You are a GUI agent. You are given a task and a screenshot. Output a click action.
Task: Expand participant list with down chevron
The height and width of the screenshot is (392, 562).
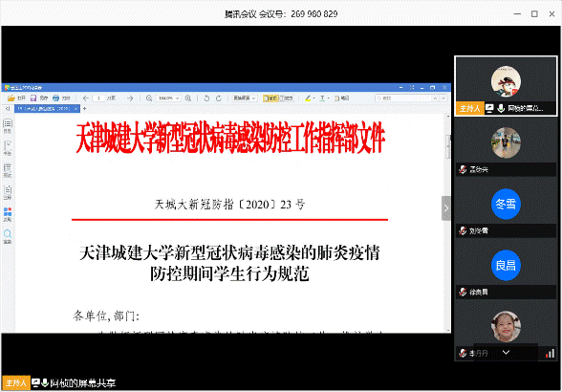tap(506, 352)
